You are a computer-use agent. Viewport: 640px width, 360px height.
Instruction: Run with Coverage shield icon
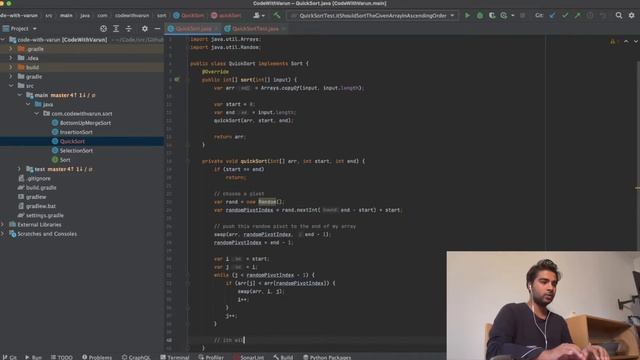coord(492,16)
